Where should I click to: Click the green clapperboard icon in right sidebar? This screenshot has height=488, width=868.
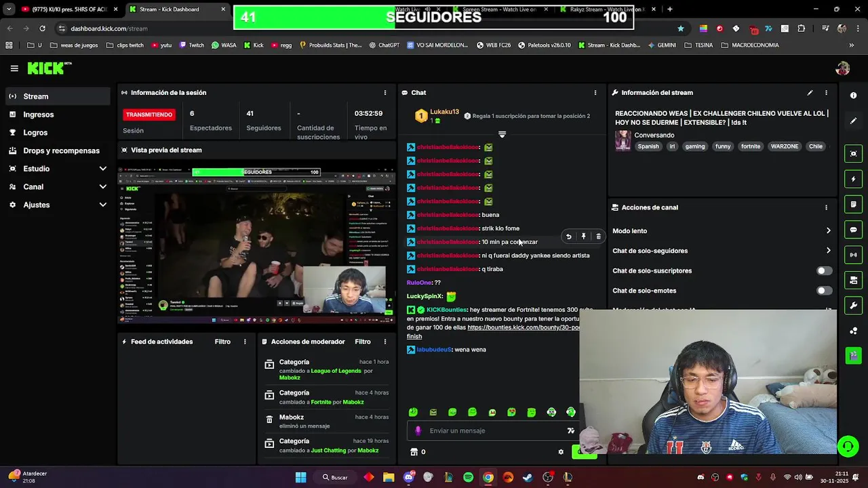[854, 356]
